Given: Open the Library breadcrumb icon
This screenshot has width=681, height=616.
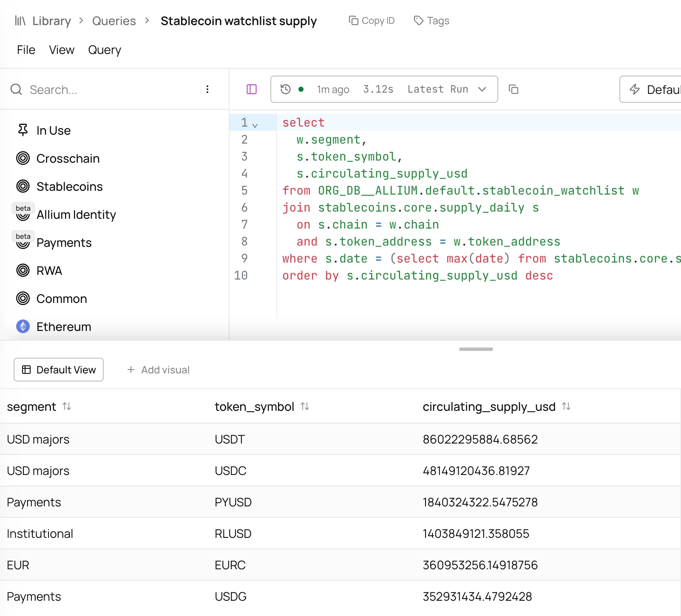Looking at the screenshot, I should pos(20,21).
